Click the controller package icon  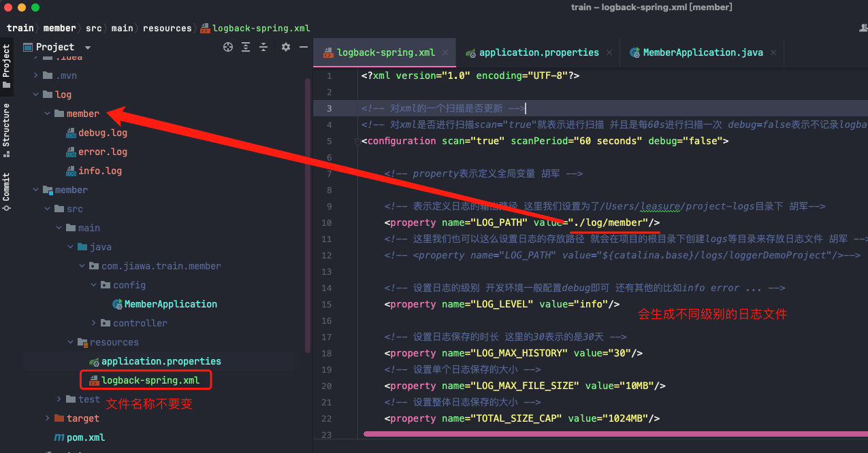pos(106,323)
